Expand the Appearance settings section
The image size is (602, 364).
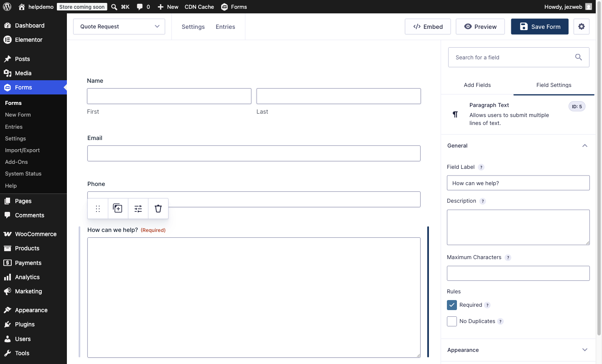point(518,350)
